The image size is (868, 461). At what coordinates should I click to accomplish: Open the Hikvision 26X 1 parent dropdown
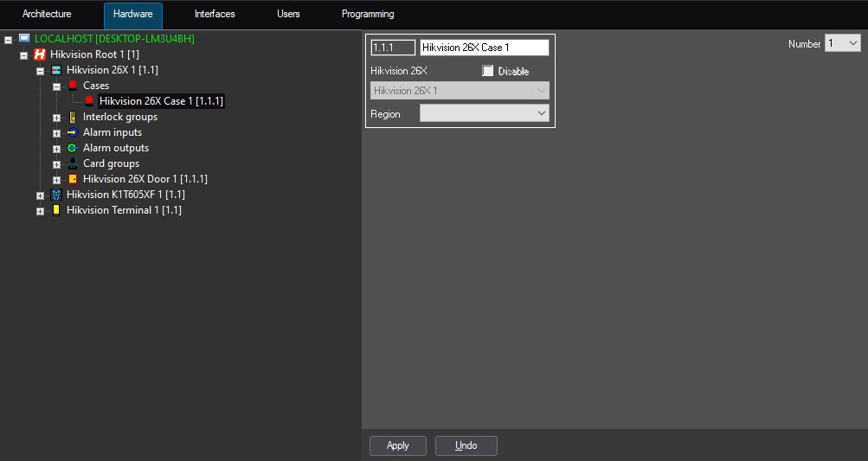point(460,90)
